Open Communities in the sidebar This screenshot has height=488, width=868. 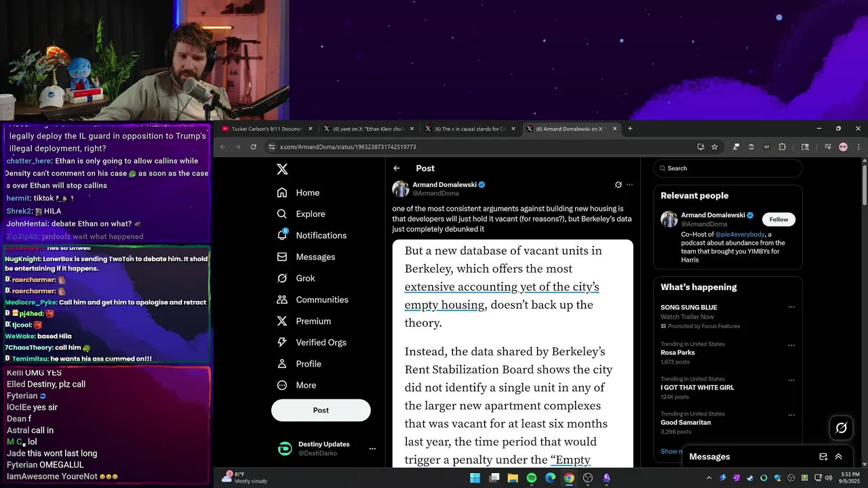point(313,300)
